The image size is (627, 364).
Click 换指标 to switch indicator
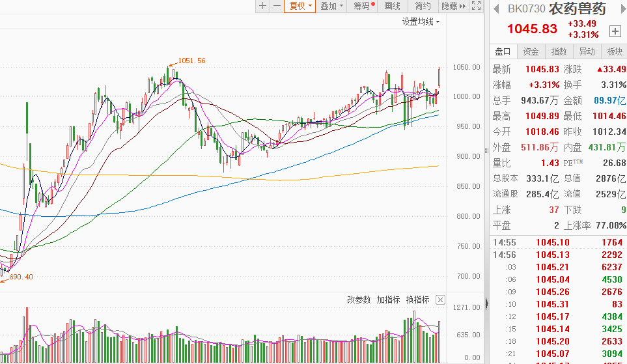click(417, 300)
